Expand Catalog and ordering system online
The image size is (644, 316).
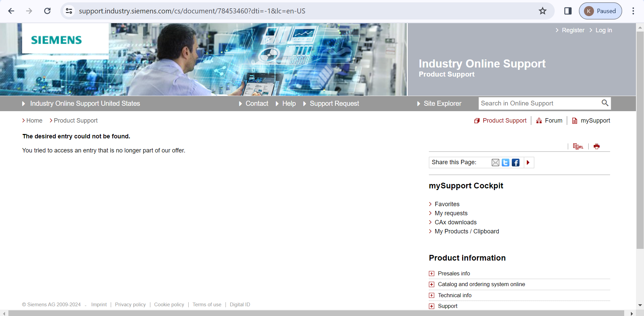(432, 284)
